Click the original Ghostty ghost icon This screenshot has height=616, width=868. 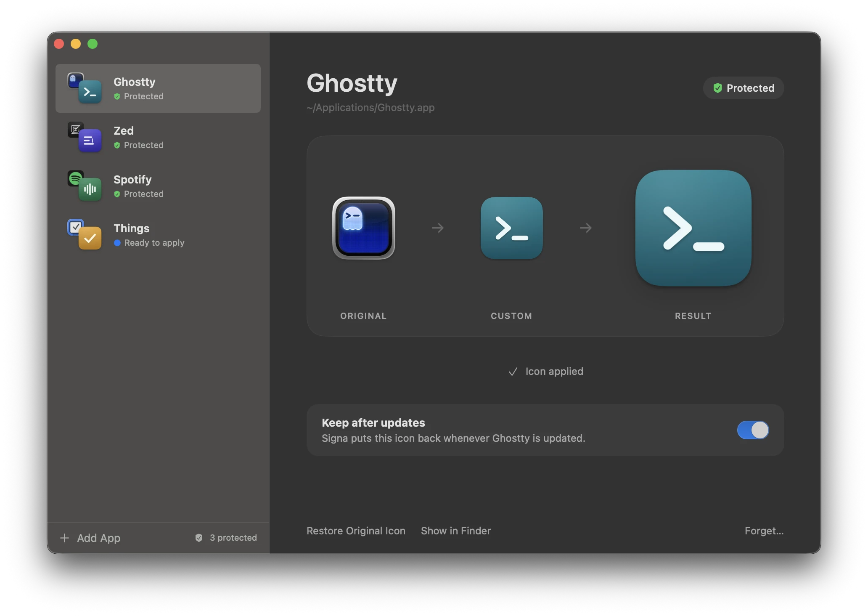tap(364, 228)
